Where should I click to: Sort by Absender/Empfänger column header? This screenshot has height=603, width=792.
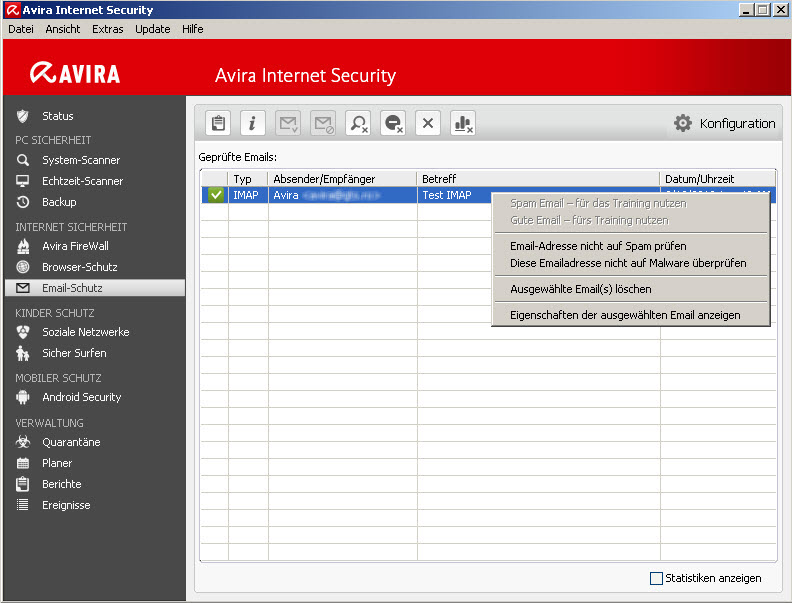[342, 179]
